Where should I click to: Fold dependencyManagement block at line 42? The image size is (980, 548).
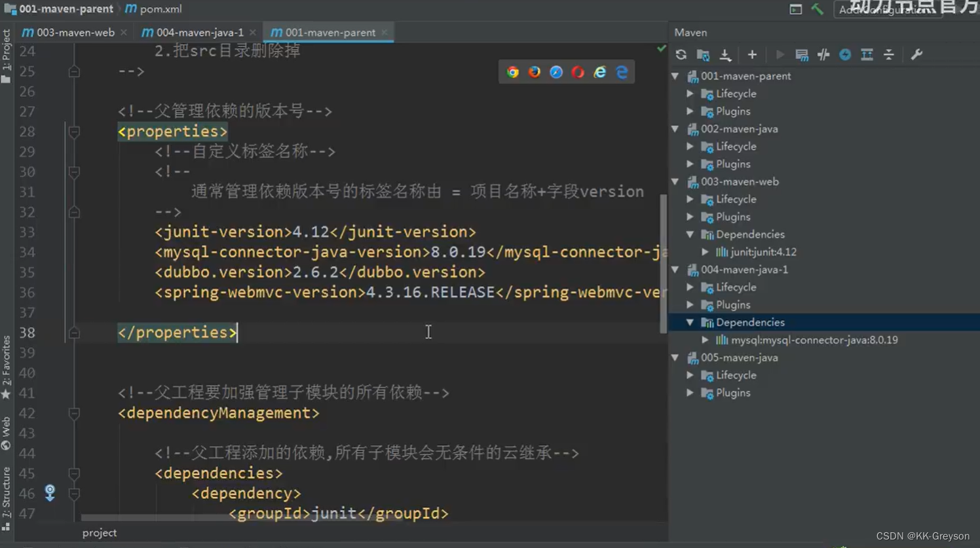74,413
